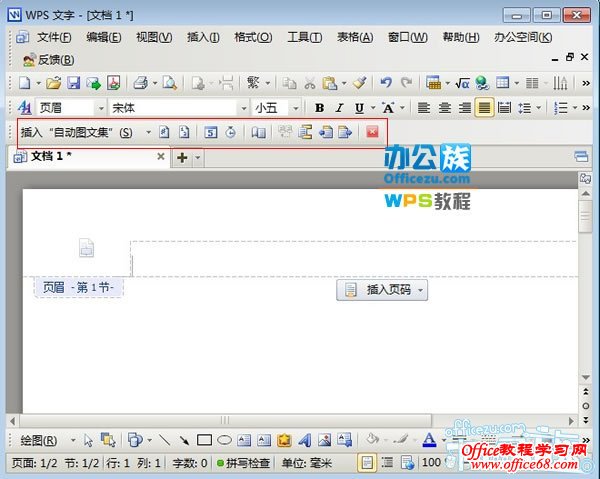Show next header item icon

(x=345, y=132)
